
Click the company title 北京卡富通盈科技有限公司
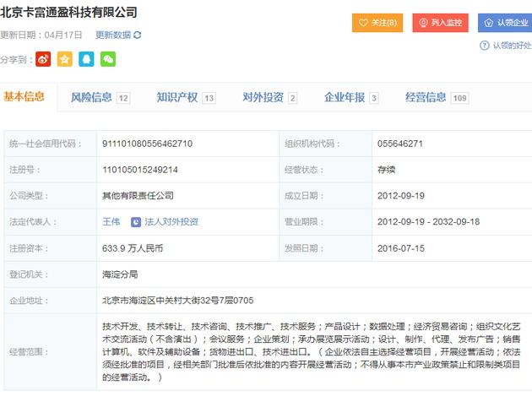(x=69, y=13)
